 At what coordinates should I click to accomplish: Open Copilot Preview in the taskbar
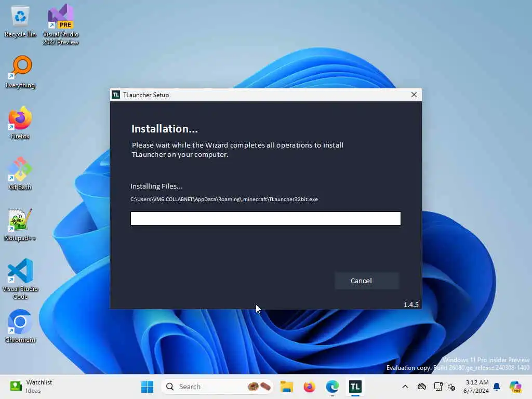click(515, 387)
